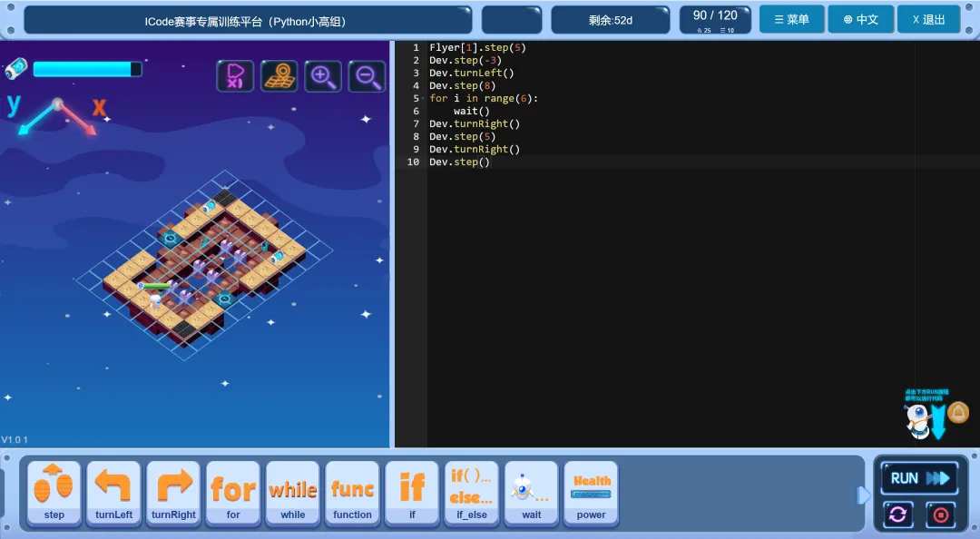Screen dimensions: 980x539
Task: Insert a turnLeft command block
Action: [113, 494]
